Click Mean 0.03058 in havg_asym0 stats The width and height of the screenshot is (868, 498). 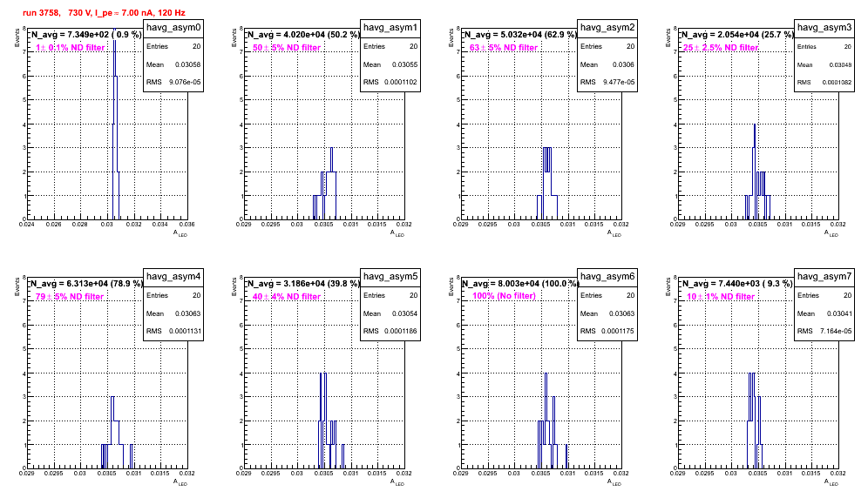[x=173, y=64]
